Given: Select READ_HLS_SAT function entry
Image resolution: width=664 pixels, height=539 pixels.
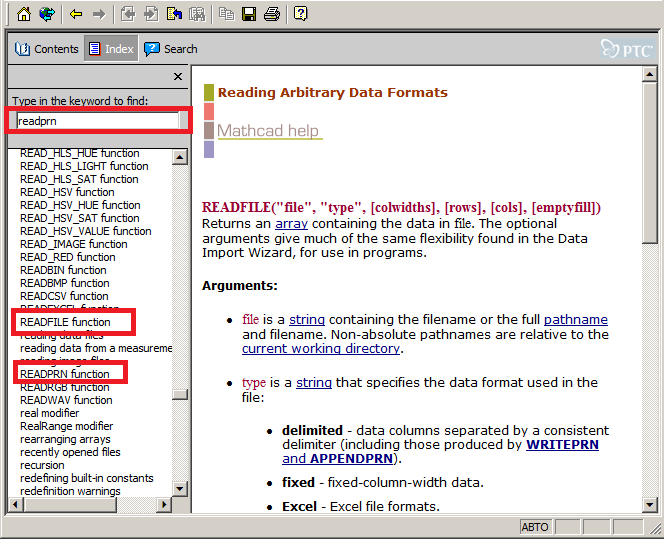Looking at the screenshot, I should 79,179.
